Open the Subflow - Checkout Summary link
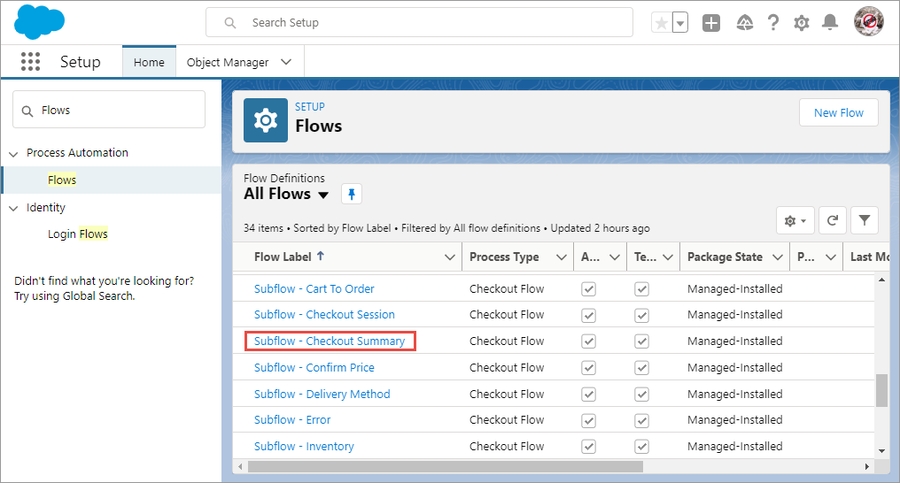 tap(329, 341)
